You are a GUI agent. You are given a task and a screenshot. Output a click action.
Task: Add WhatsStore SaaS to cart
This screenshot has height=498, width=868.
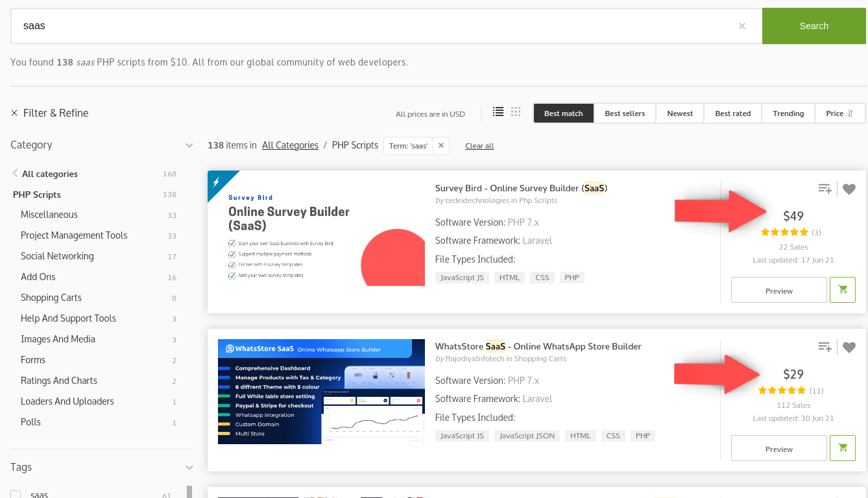point(843,448)
